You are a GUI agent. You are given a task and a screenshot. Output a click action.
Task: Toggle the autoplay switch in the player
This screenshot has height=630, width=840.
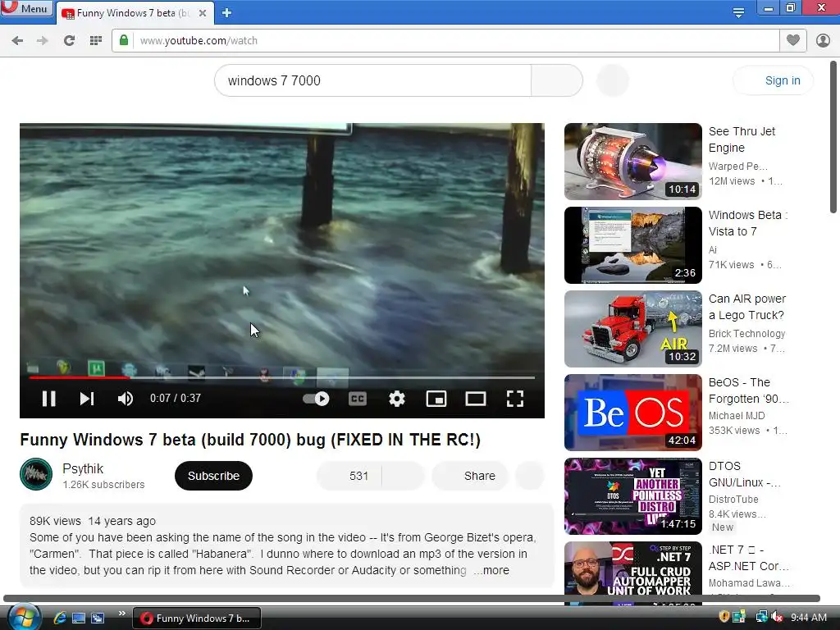tap(316, 399)
